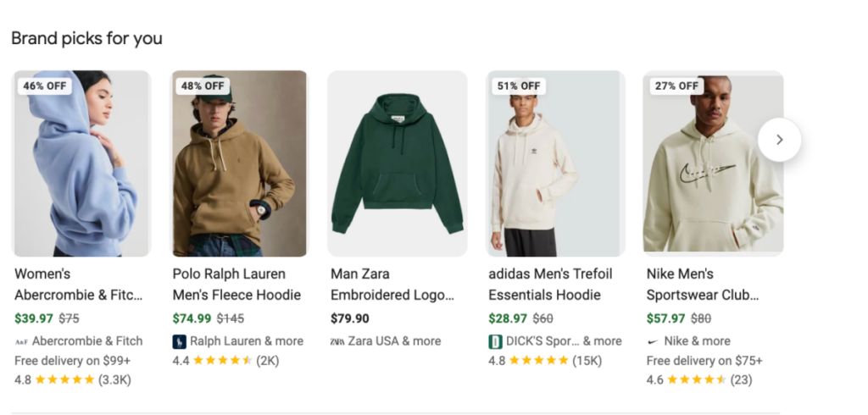Click the Ralph Lauren polo logo icon
This screenshot has height=415, width=868.
pyautogui.click(x=179, y=341)
